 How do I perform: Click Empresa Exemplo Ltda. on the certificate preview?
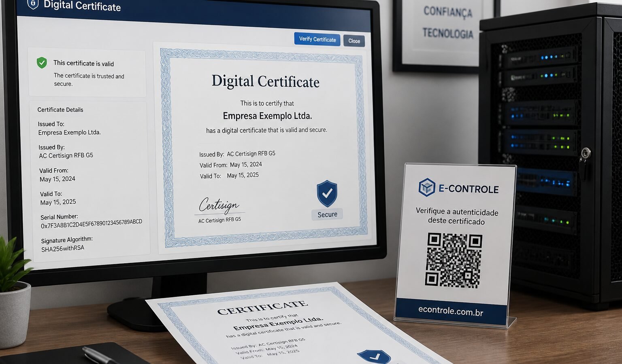267,116
